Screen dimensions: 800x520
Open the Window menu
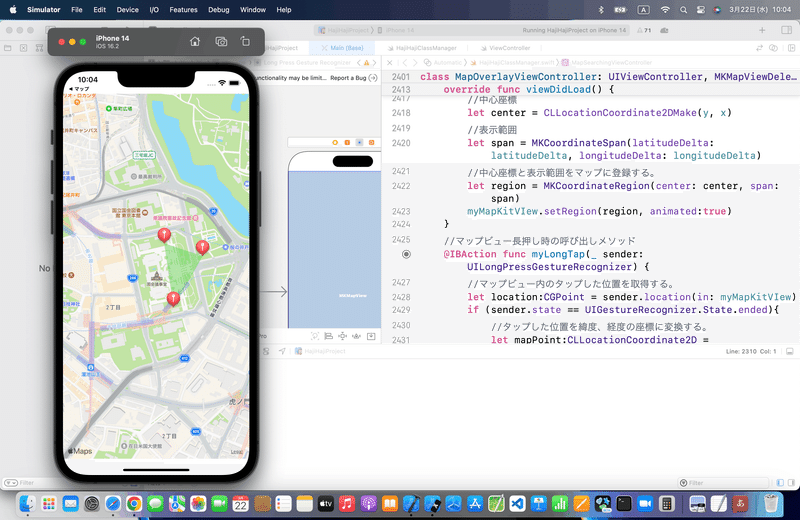tap(253, 10)
